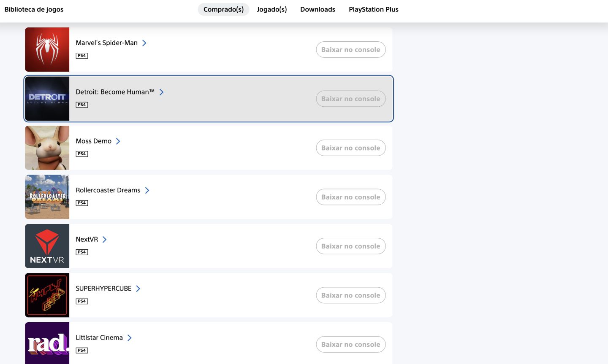Screen dimensions: 608x364
Task: Click the NextVR title text
Action: (87, 239)
